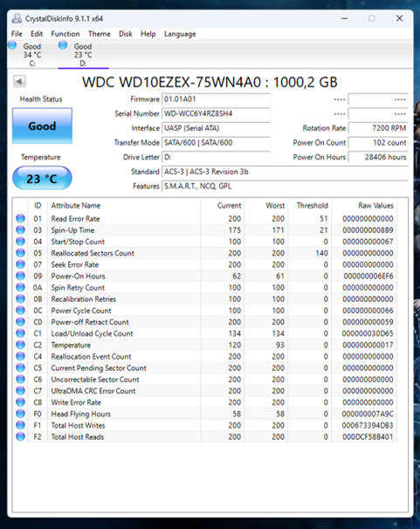Screen dimensions: 420x529
Task: Open the Language menu
Action: pos(180,34)
